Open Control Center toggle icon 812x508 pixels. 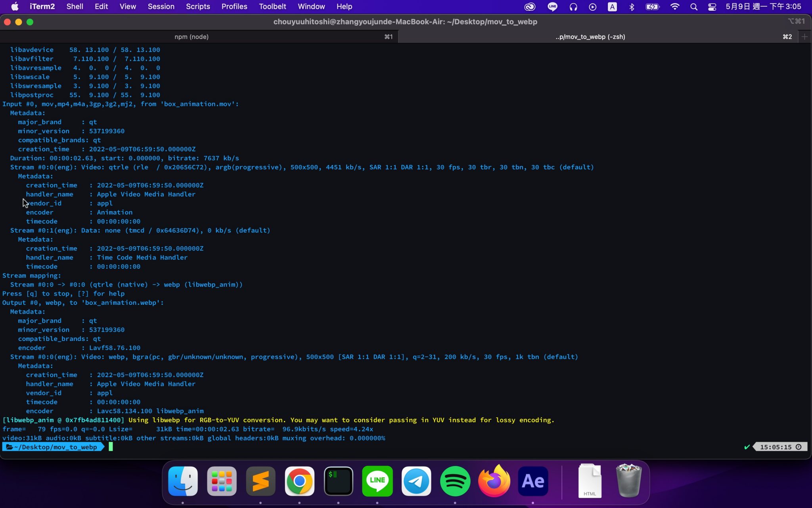[712, 7]
